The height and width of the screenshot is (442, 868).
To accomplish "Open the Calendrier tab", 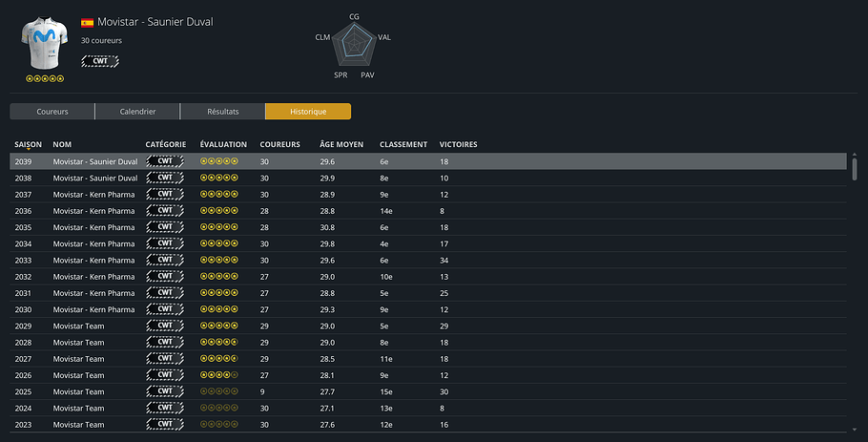I will pos(137,112).
